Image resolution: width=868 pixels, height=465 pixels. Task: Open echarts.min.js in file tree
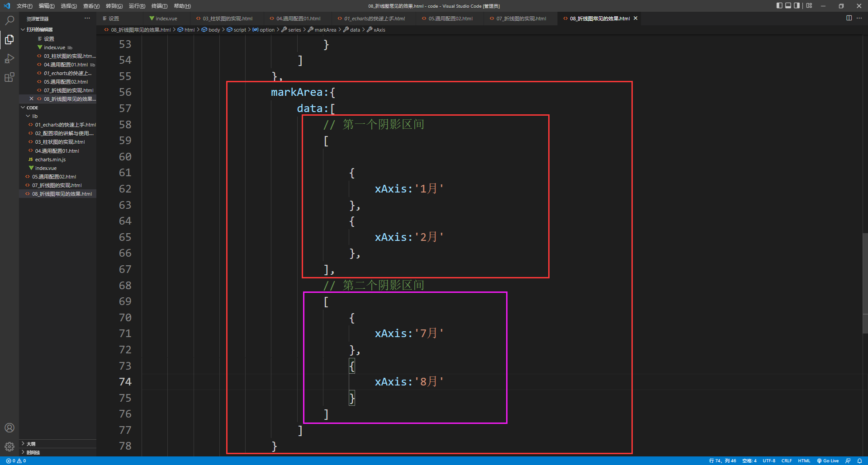[x=50, y=160]
